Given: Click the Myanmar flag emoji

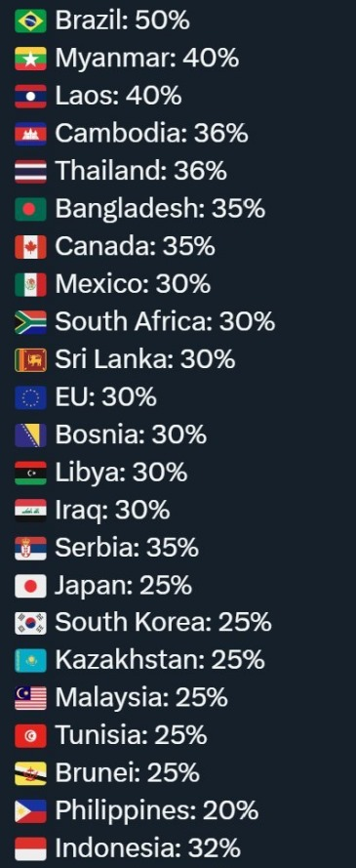Looking at the screenshot, I should [30, 59].
